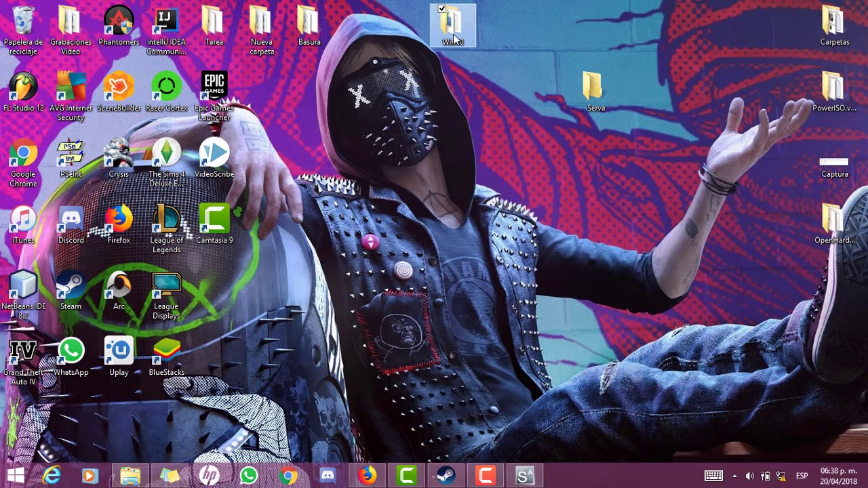868x488 pixels.
Task: Switch to Steam on taskbar
Action: [x=446, y=476]
